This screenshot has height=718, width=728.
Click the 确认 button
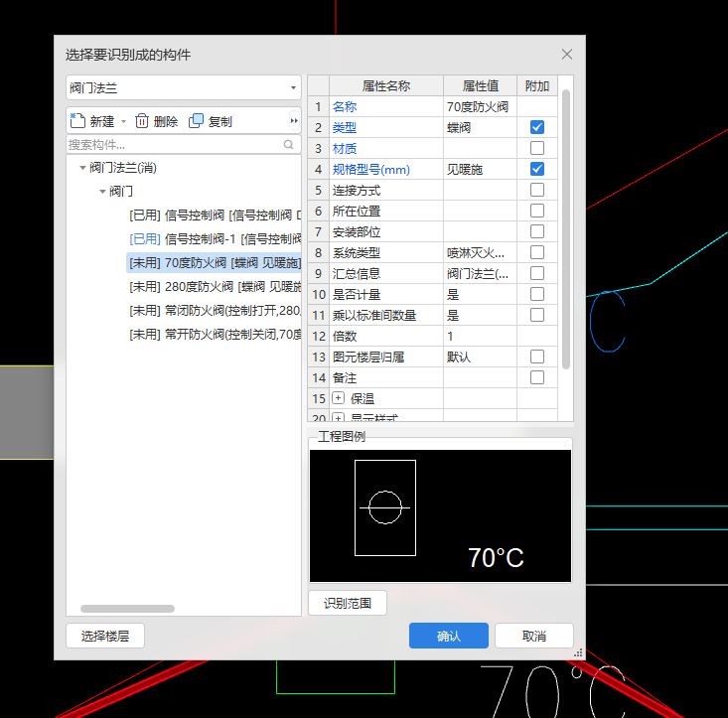point(449,636)
